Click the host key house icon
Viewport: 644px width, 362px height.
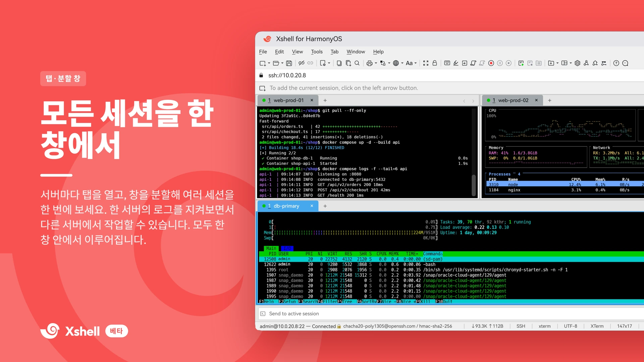coord(595,63)
